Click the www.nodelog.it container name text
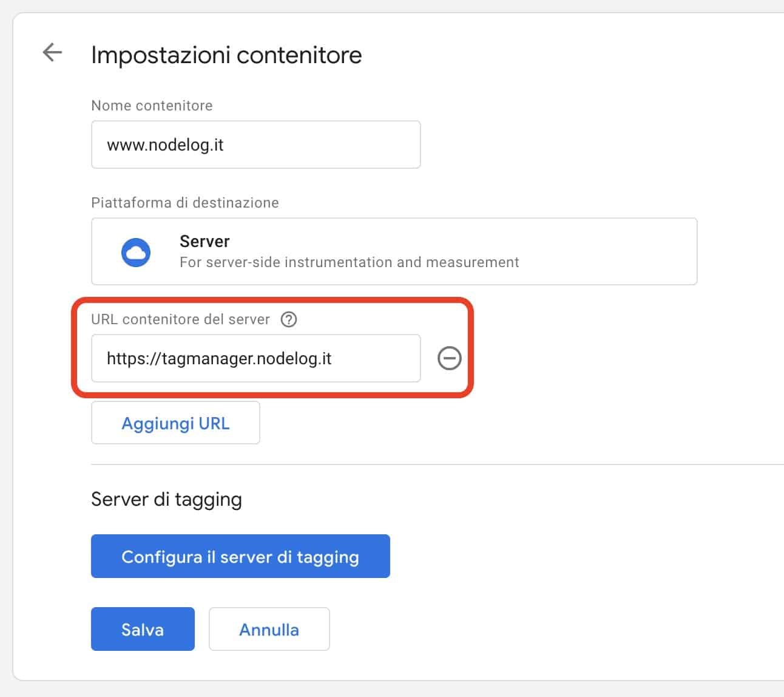This screenshot has height=697, width=784. click(165, 144)
